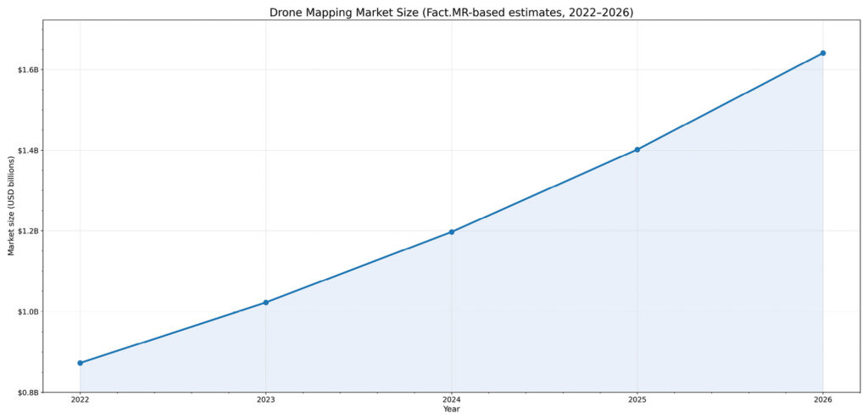Click the 2025 x-axis tick label
The height and width of the screenshot is (418, 868).
tap(637, 401)
